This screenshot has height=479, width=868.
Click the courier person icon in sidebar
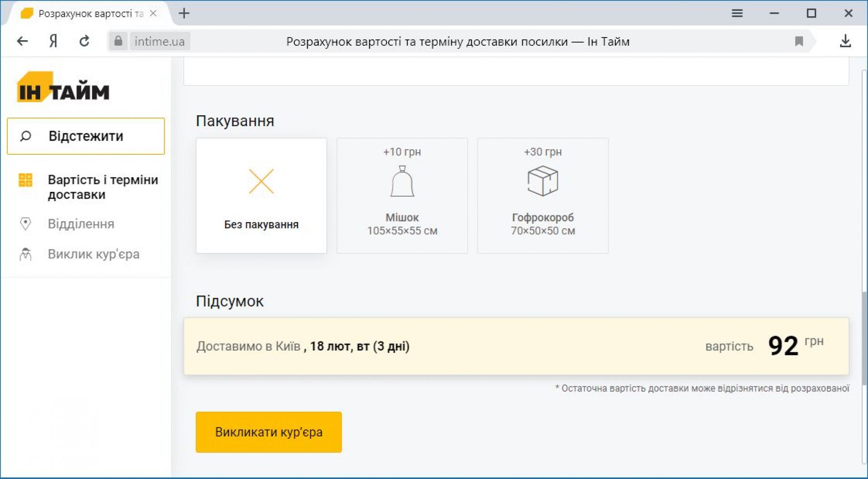click(25, 254)
